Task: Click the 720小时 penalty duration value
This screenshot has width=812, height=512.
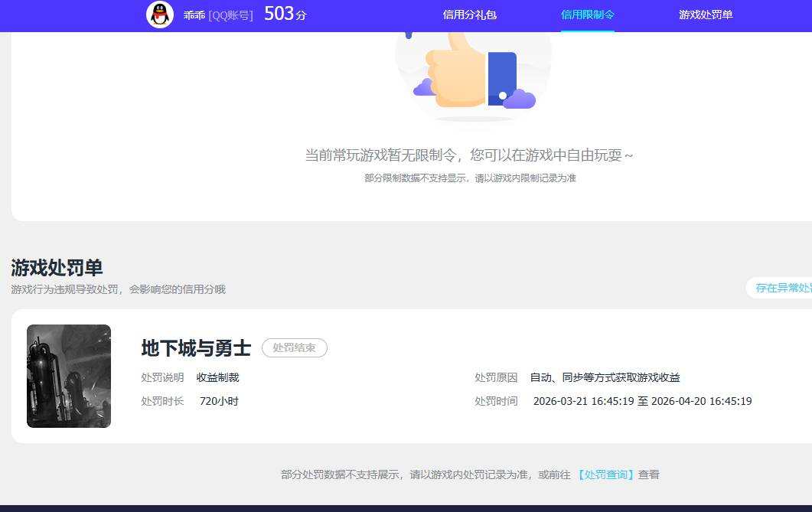Action: point(219,401)
